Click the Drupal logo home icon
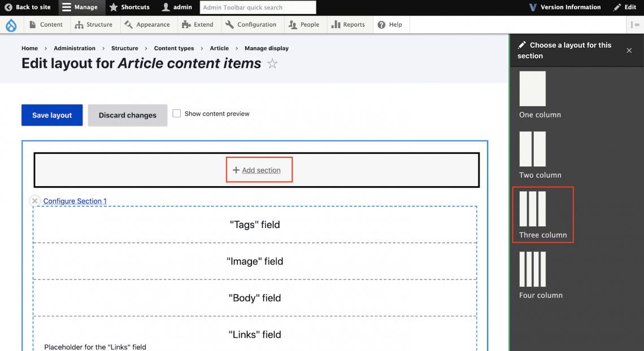This screenshot has height=351, width=644. tap(11, 25)
